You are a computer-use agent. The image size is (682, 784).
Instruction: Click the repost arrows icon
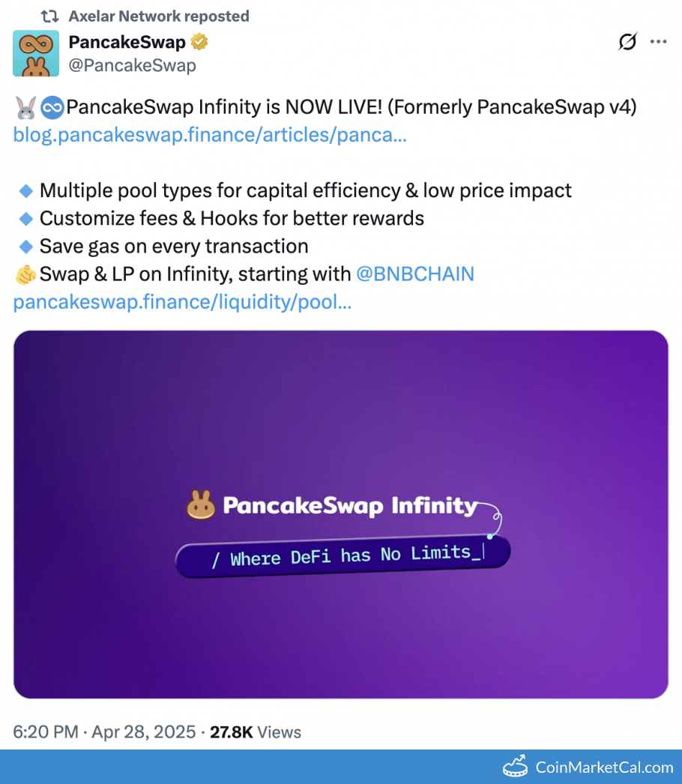49,16
